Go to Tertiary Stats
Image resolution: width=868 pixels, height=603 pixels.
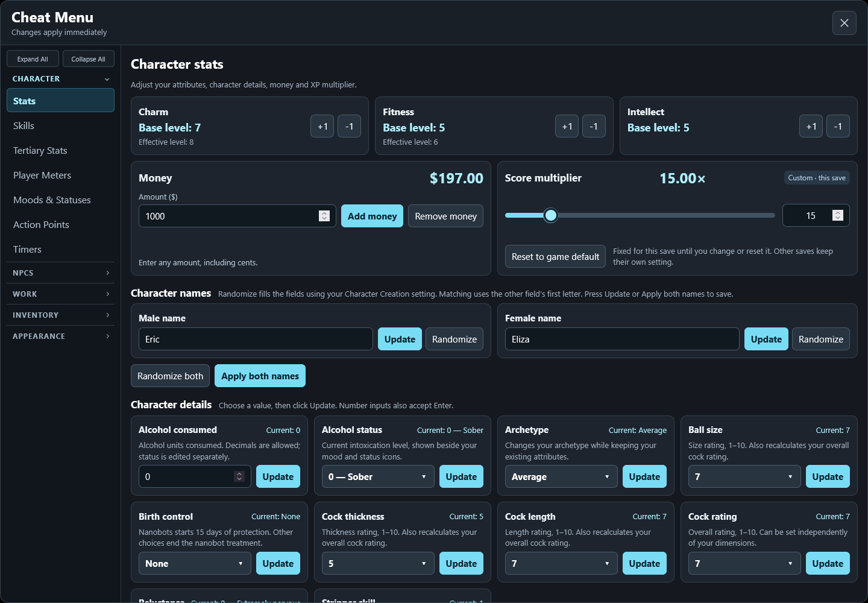(x=60, y=150)
